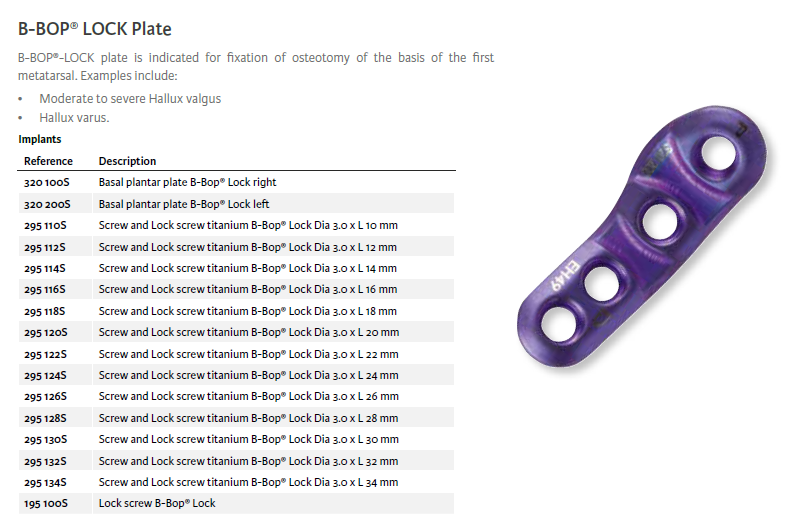Viewport: 802px width, 524px height.
Task: Click the Moderate to severe Hallux valgus bullet
Action: [130, 99]
